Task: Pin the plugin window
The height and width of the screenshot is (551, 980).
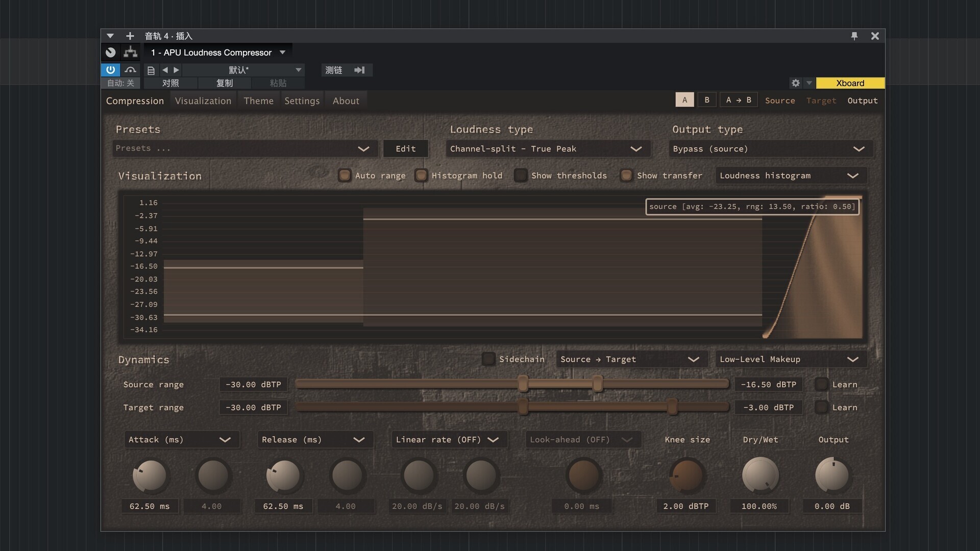Action: pyautogui.click(x=854, y=36)
